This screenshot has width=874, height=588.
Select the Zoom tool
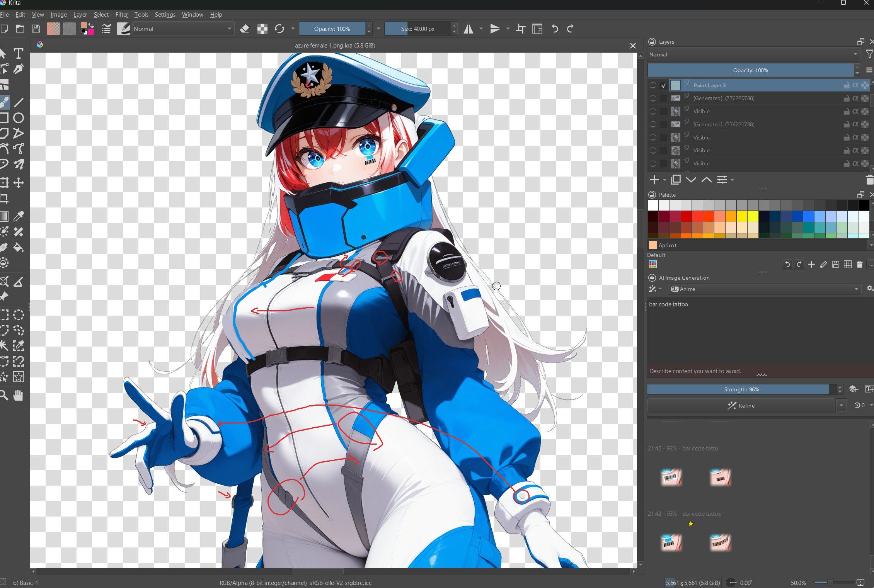pos(4,395)
